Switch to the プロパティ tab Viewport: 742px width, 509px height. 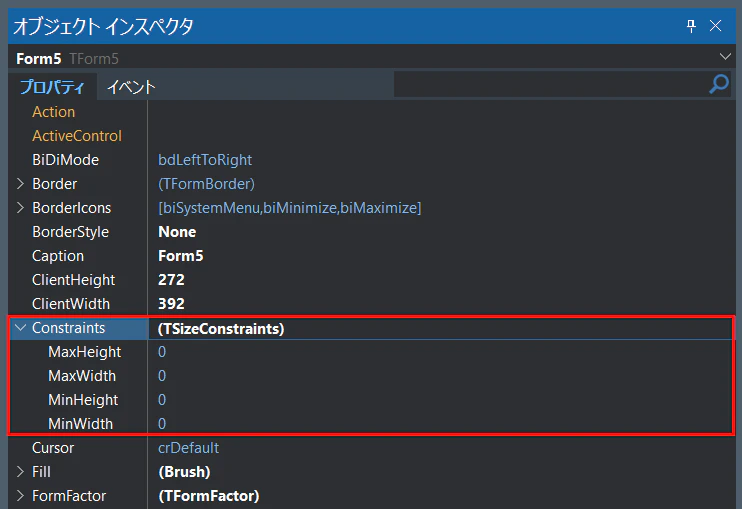(52, 87)
